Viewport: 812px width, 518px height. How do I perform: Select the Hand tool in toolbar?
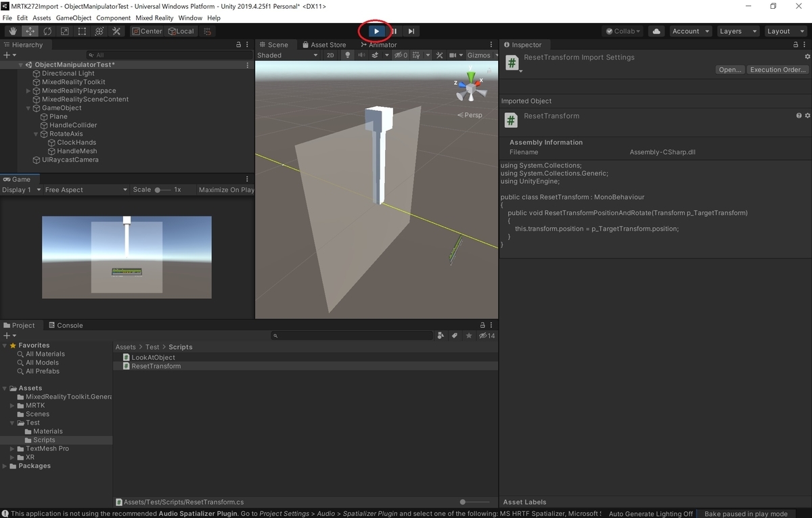point(12,31)
